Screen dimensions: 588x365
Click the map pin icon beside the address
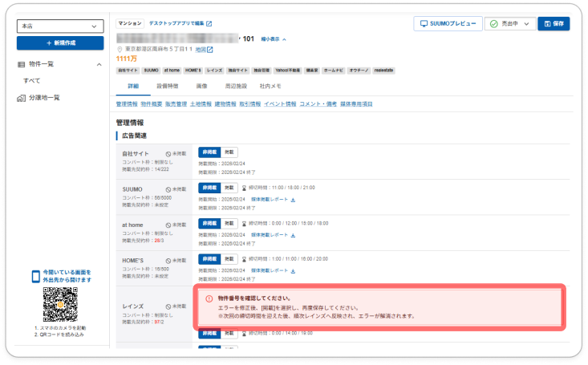(120, 50)
